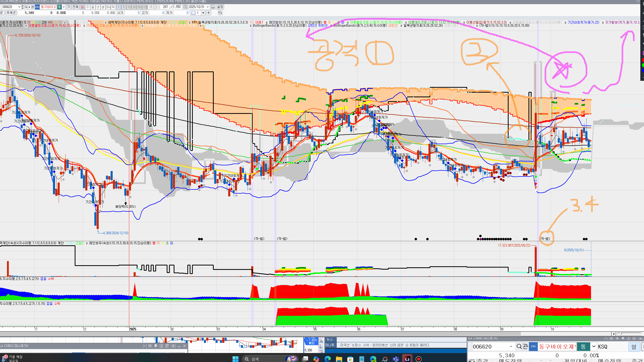Image resolution: width=644 pixels, height=362 pixels.
Task: Open the date lookup magnifier icon
Action: [x=186, y=7]
